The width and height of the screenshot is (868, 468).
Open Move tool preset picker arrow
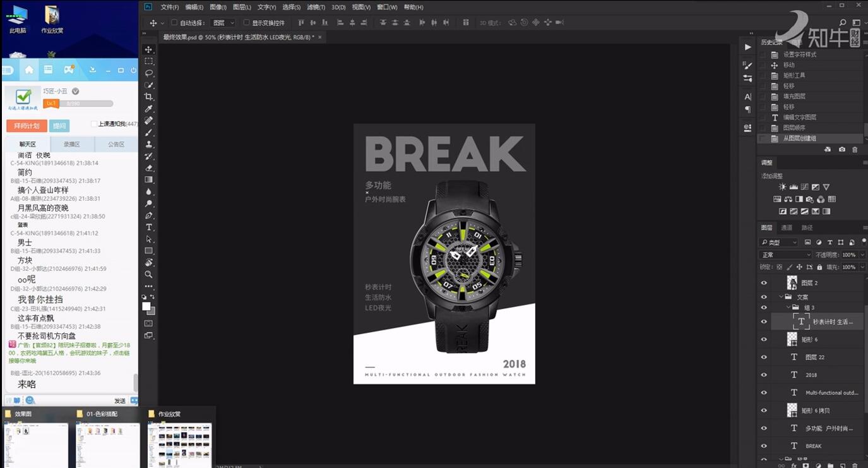(x=162, y=23)
